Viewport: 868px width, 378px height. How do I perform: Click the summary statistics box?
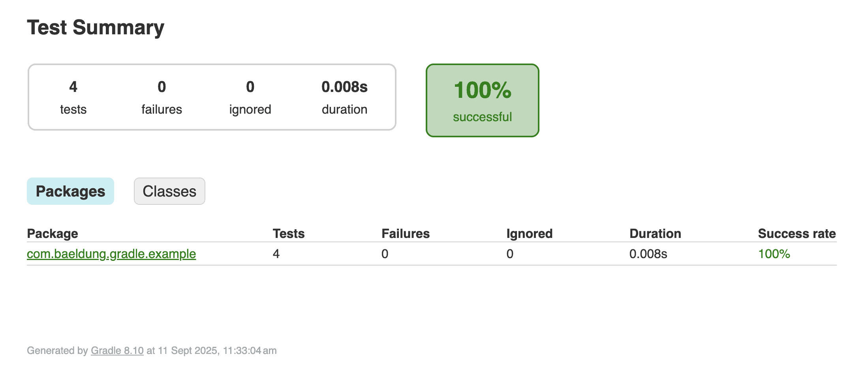(211, 97)
